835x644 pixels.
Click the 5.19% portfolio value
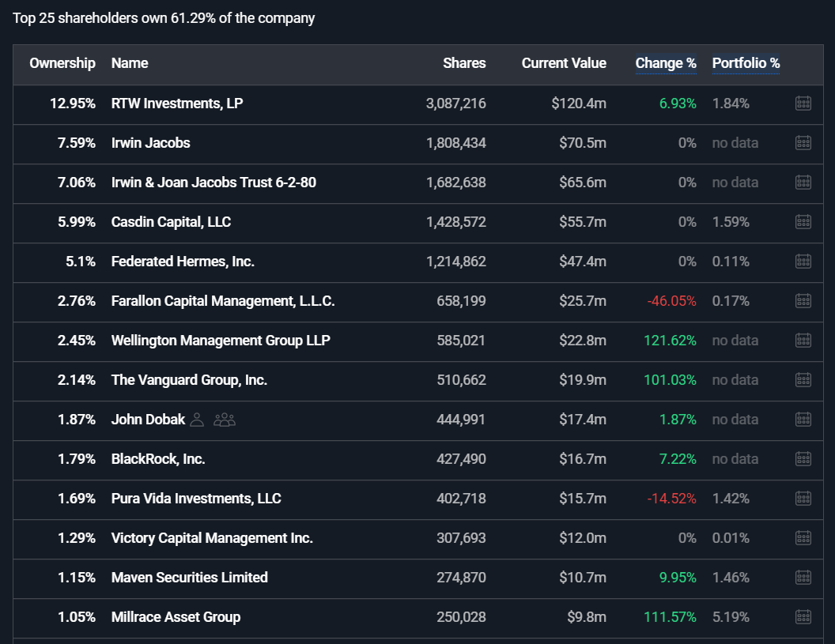click(731, 617)
